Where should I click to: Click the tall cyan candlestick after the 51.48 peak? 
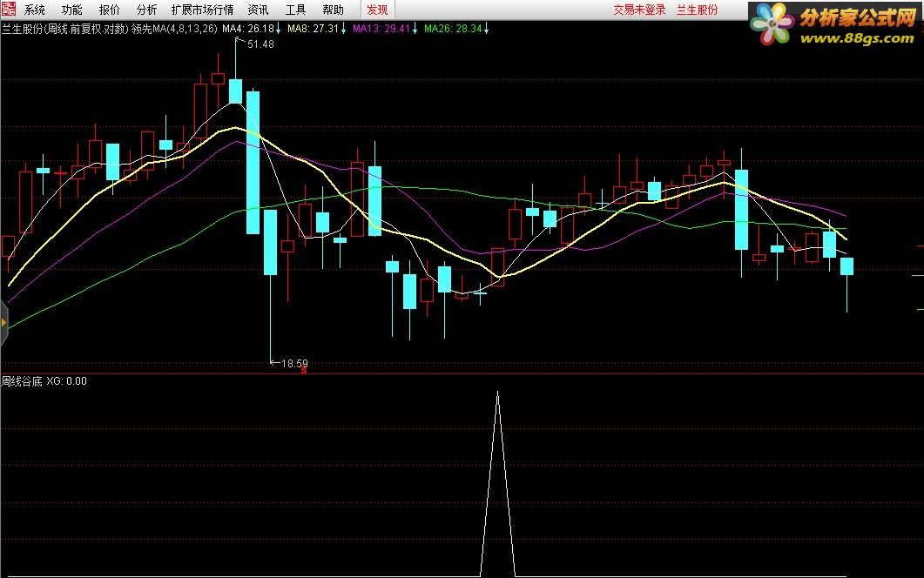coord(253,163)
